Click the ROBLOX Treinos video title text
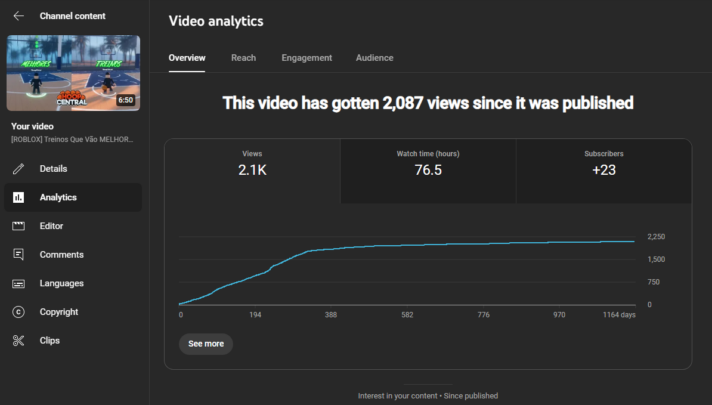The height and width of the screenshot is (405, 712). coord(72,140)
